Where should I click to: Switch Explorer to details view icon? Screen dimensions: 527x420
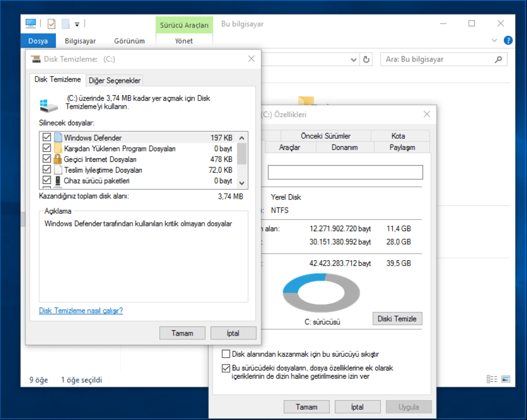491,379
